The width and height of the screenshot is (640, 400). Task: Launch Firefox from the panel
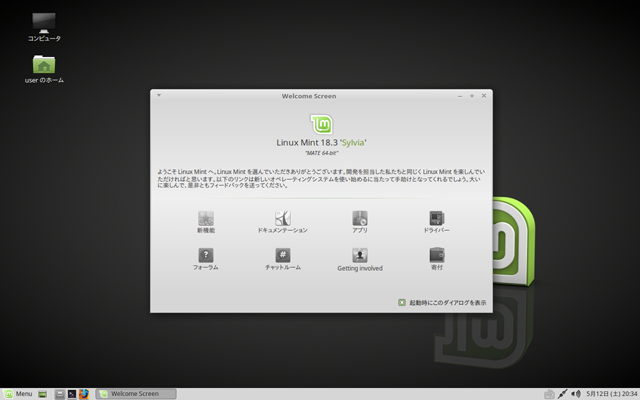coord(84,394)
